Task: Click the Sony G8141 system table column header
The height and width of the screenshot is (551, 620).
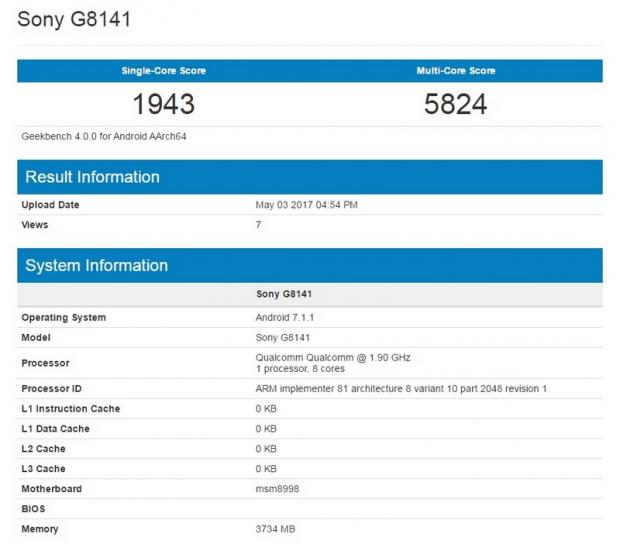Action: pos(283,295)
